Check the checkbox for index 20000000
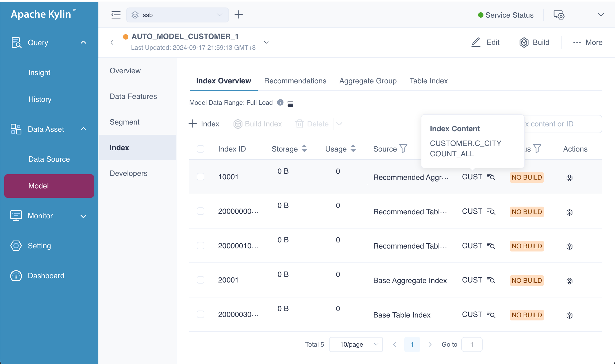 pos(201,211)
